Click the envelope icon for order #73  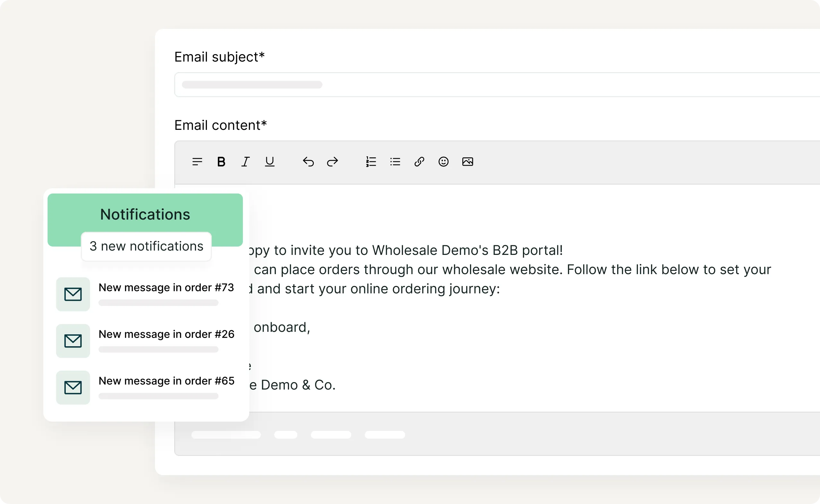pyautogui.click(x=73, y=294)
